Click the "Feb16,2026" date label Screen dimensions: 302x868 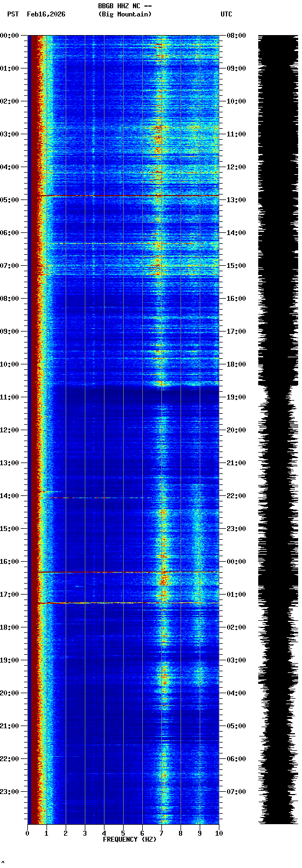[46, 14]
